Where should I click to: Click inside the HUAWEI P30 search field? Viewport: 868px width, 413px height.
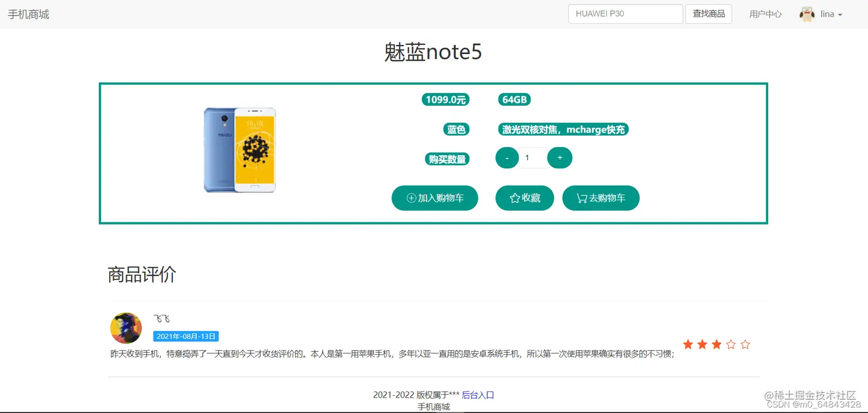(x=625, y=13)
